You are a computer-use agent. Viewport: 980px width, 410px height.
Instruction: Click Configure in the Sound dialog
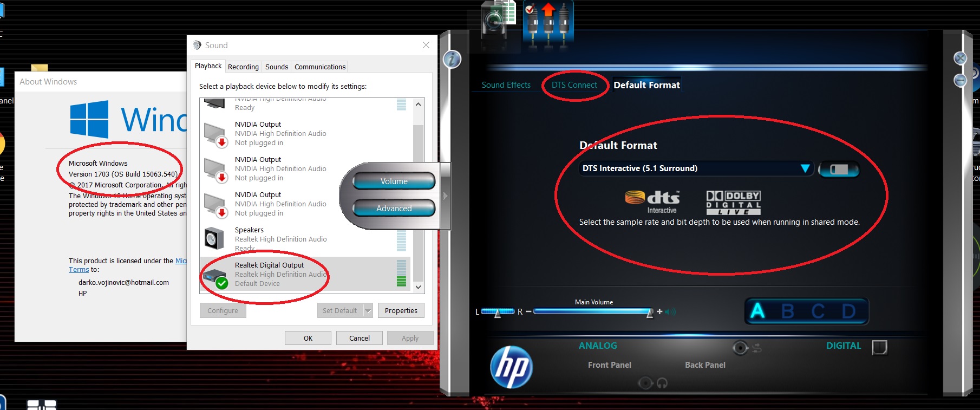[x=223, y=310]
